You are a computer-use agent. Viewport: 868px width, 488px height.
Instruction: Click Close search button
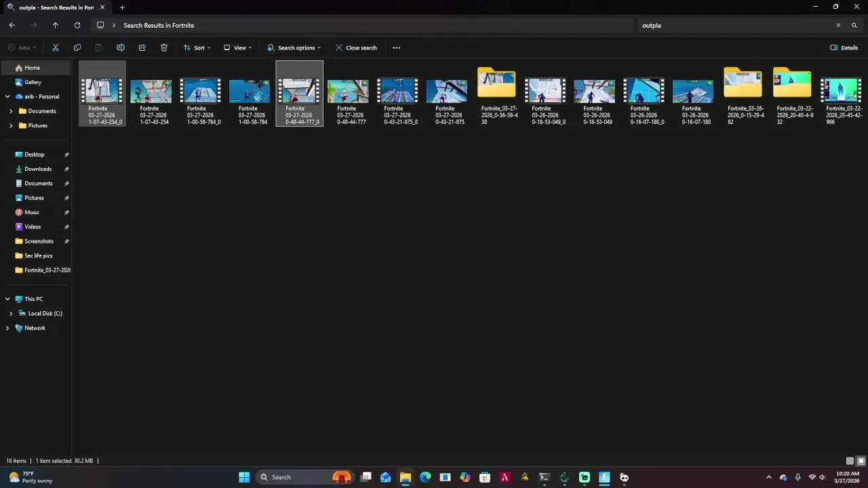tap(356, 47)
